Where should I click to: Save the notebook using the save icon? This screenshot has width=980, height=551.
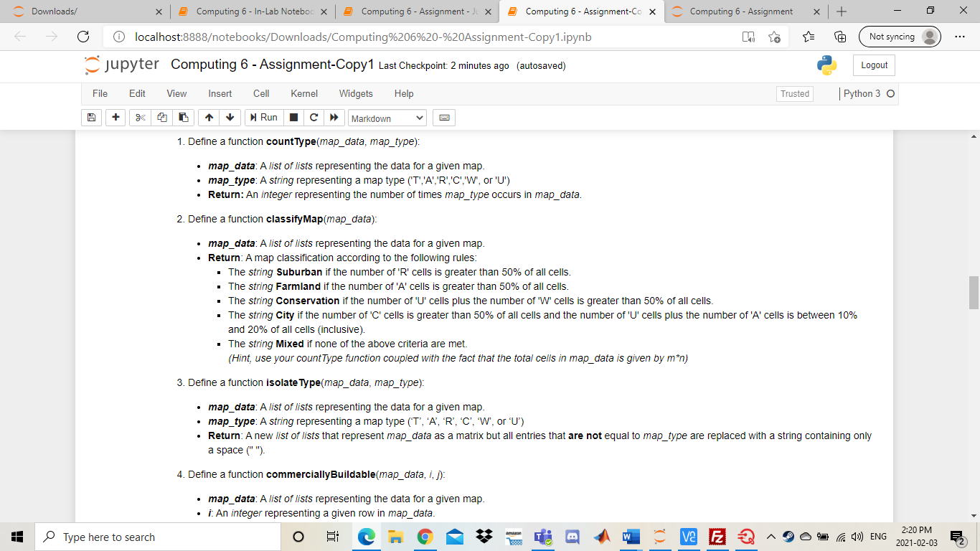pos(91,117)
